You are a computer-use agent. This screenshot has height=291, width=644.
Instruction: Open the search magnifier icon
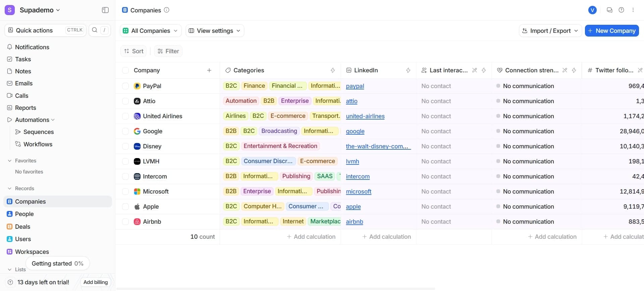95,30
